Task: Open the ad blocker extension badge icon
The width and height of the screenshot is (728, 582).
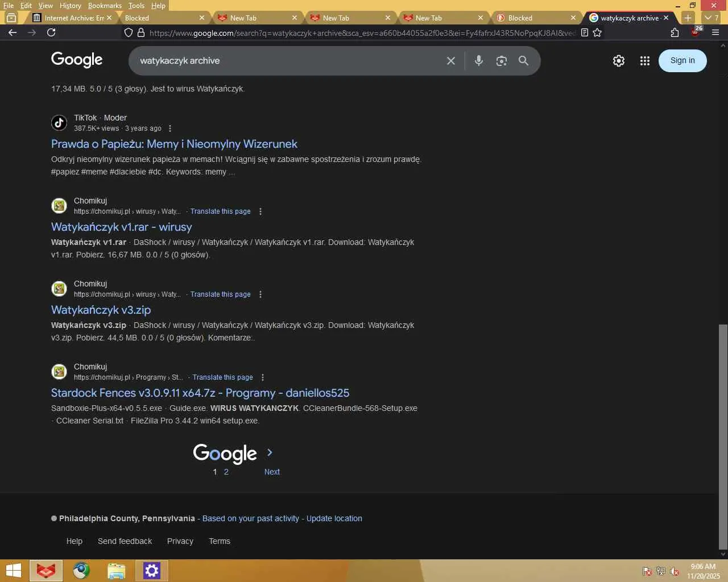Action: pyautogui.click(x=696, y=31)
